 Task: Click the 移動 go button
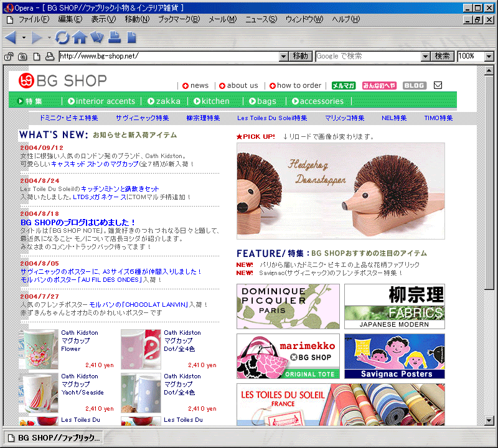301,57
